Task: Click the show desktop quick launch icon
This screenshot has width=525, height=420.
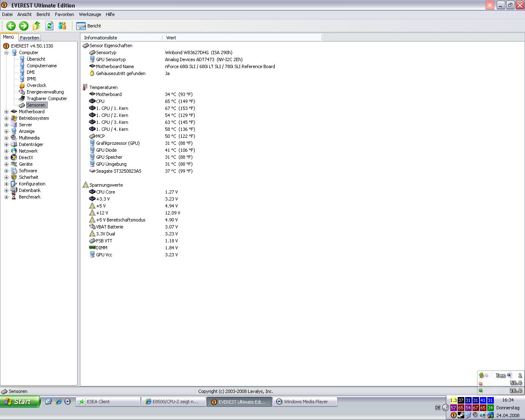Action: 48,402
